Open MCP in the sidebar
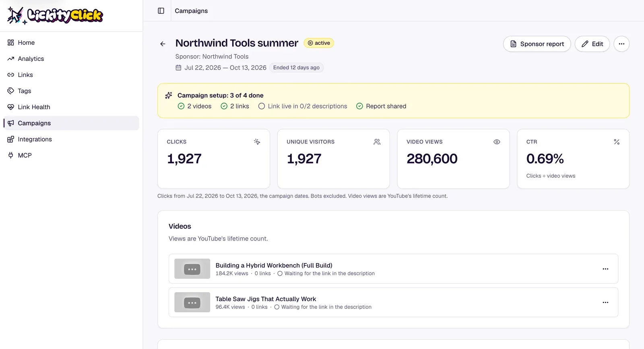 pos(71,156)
